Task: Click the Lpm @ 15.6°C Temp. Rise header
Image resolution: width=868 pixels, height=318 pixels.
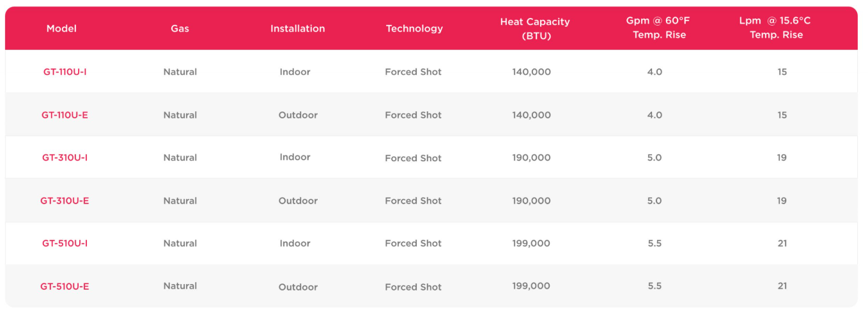Action: 775,29
